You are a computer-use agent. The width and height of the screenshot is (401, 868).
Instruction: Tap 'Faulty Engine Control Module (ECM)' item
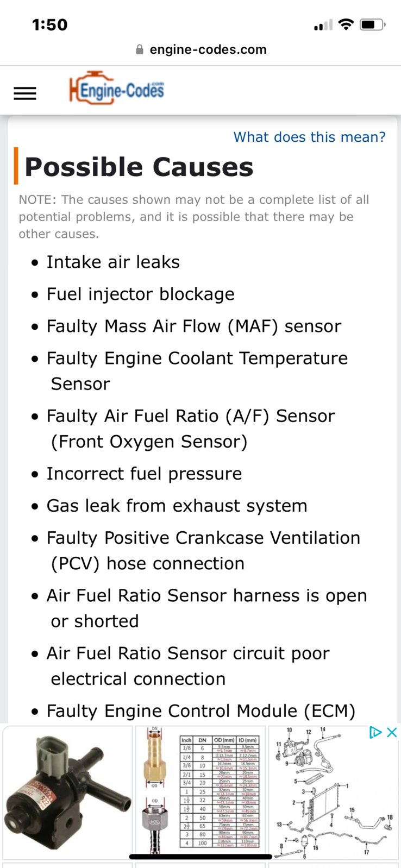coord(201,710)
